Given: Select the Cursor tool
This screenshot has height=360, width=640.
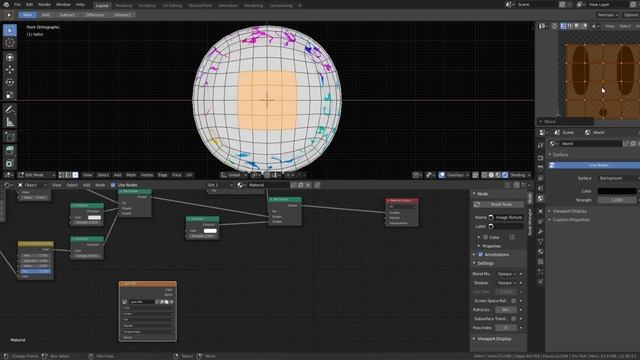Looking at the screenshot, I should tap(10, 43).
